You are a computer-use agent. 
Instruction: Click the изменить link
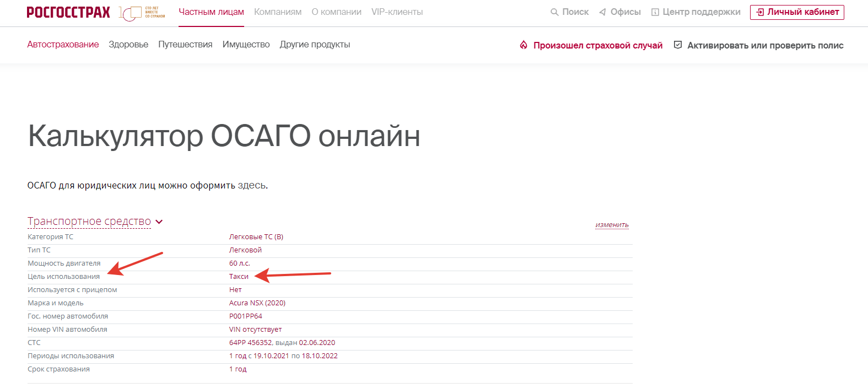(x=612, y=225)
